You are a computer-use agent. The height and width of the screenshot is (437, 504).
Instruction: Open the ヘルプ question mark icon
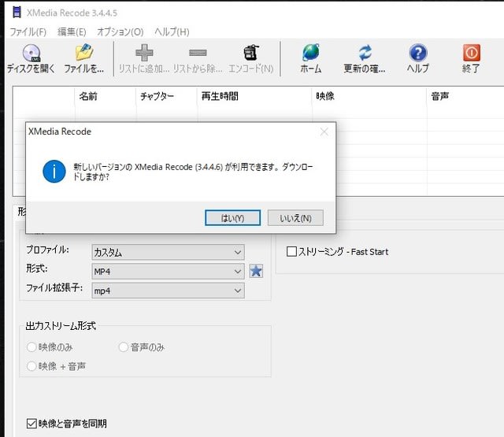pos(418,53)
